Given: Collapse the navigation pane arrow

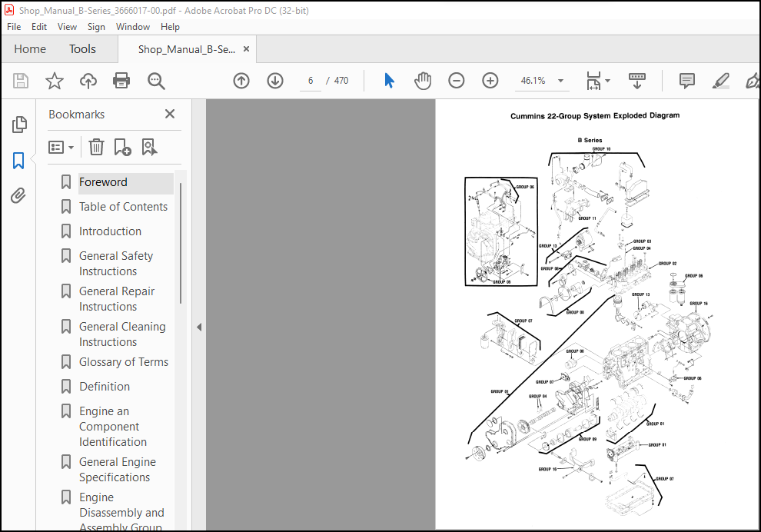Looking at the screenshot, I should point(199,328).
